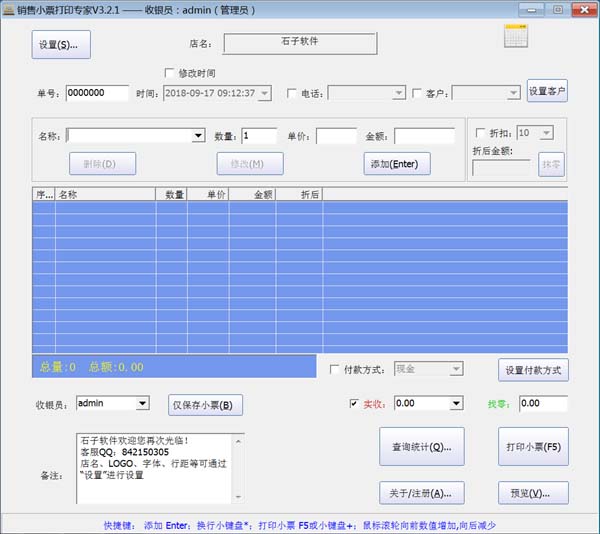Click the 预览(V) preview button
600x534 pixels.
click(x=532, y=493)
